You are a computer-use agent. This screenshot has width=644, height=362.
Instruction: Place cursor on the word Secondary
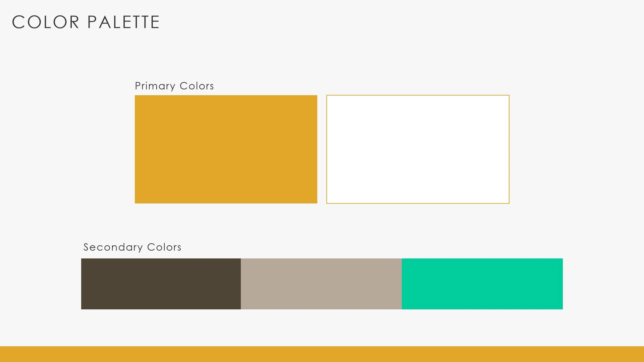click(x=113, y=247)
